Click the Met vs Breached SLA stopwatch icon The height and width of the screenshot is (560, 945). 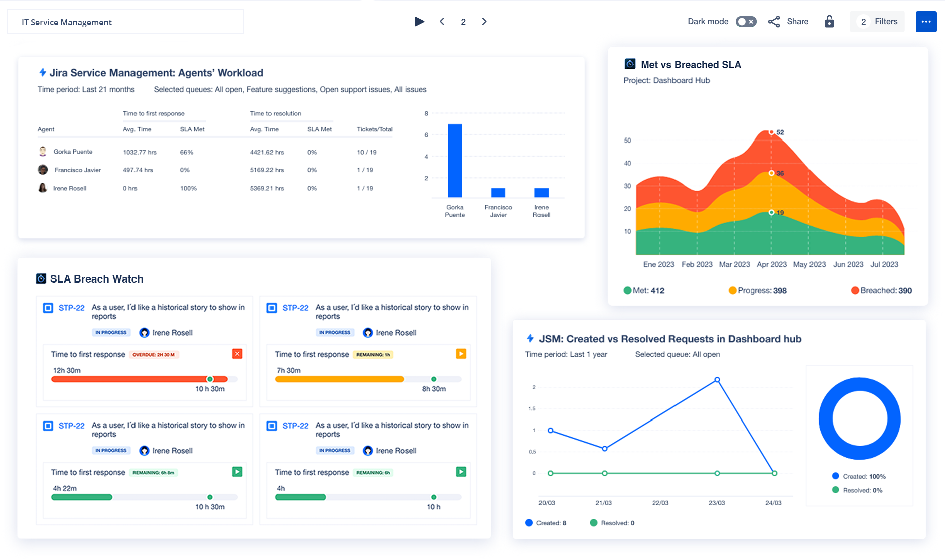(629, 64)
